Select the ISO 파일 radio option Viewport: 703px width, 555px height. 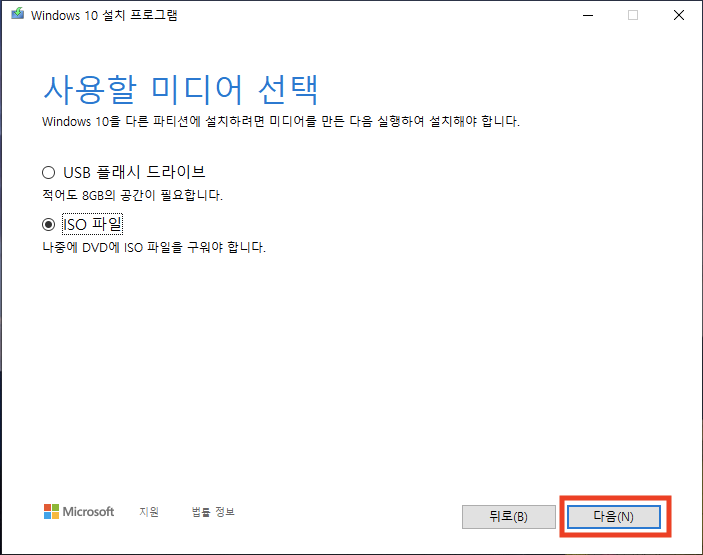[x=48, y=224]
